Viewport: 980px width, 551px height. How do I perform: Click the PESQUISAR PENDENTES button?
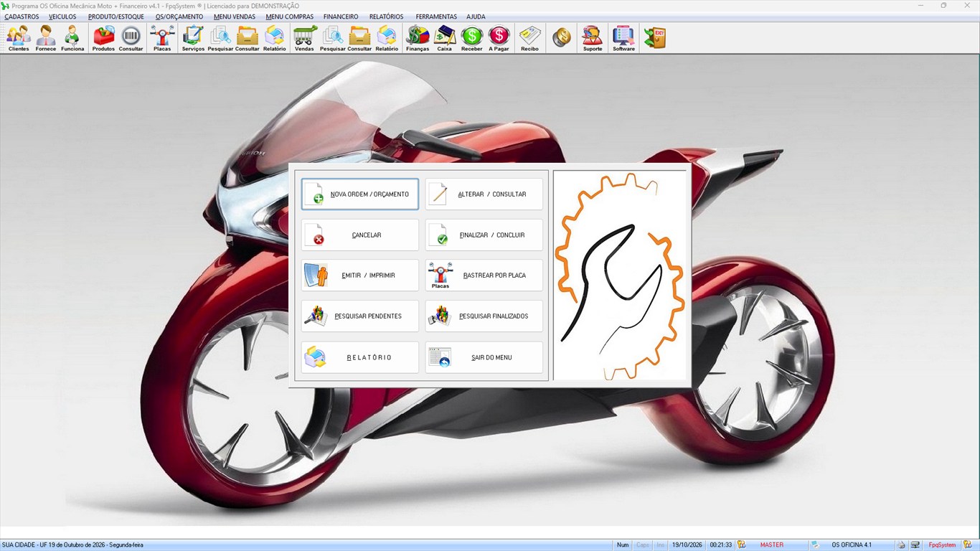[x=360, y=316]
